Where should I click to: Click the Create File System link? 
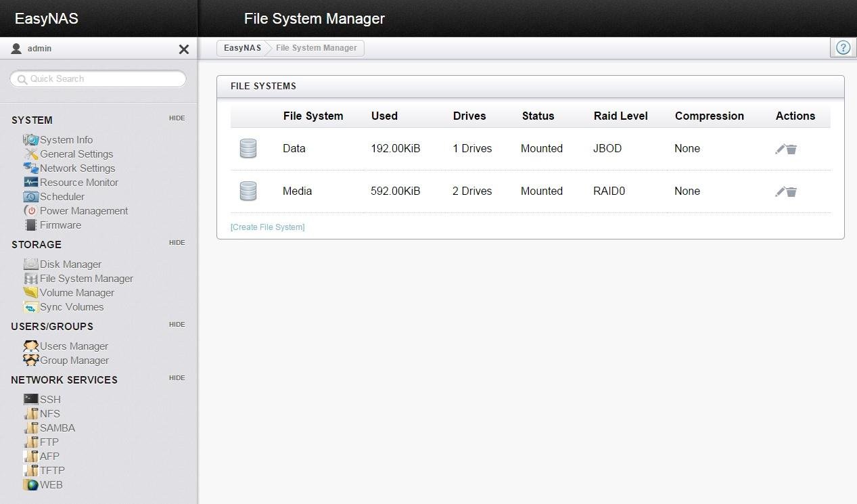(267, 227)
